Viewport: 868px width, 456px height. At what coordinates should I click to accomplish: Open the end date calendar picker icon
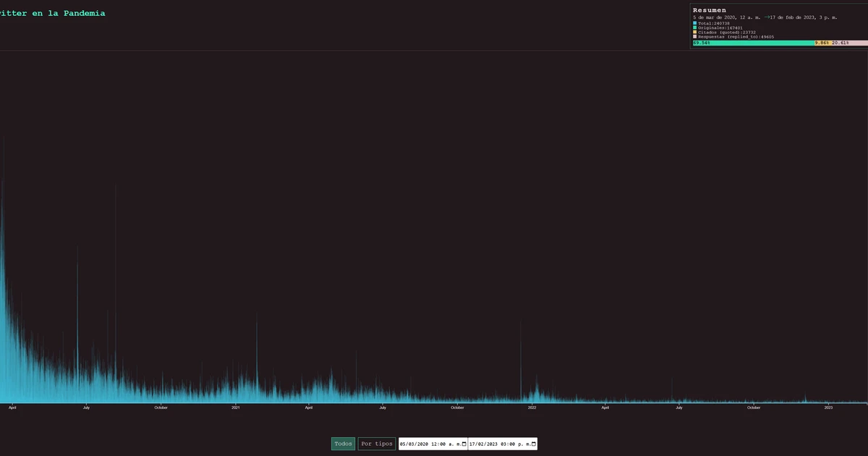click(x=534, y=444)
